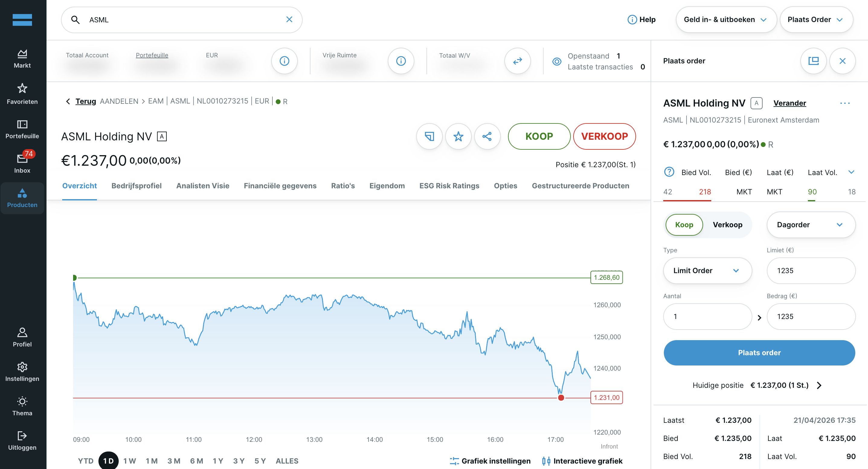
Task: Open Instellingen gear icon
Action: [22, 367]
